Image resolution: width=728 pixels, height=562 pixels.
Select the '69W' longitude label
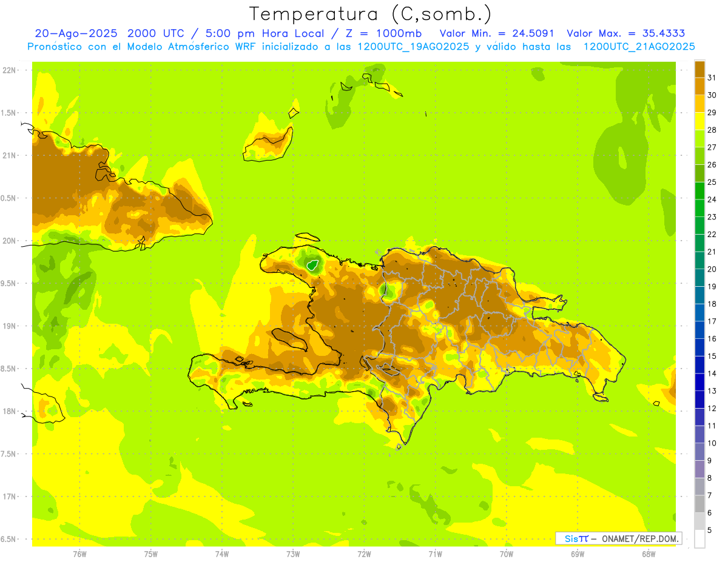tap(577, 554)
